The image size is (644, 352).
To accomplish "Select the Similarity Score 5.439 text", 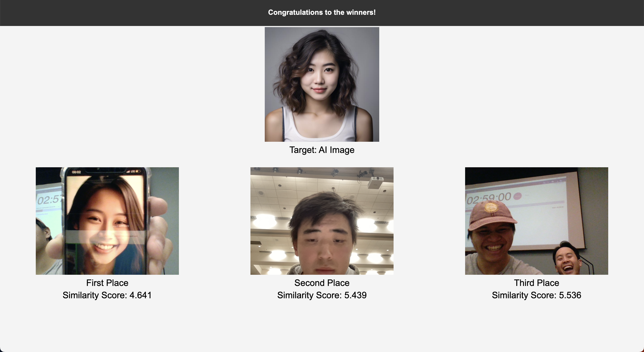I will point(322,295).
